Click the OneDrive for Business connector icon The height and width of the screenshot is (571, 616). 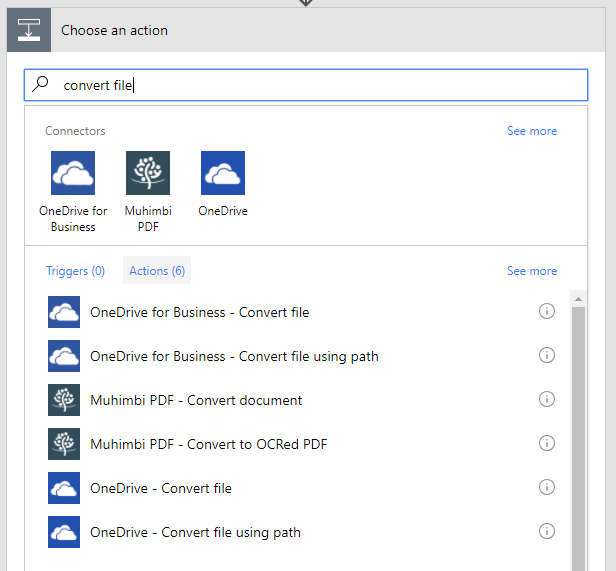pyautogui.click(x=73, y=173)
